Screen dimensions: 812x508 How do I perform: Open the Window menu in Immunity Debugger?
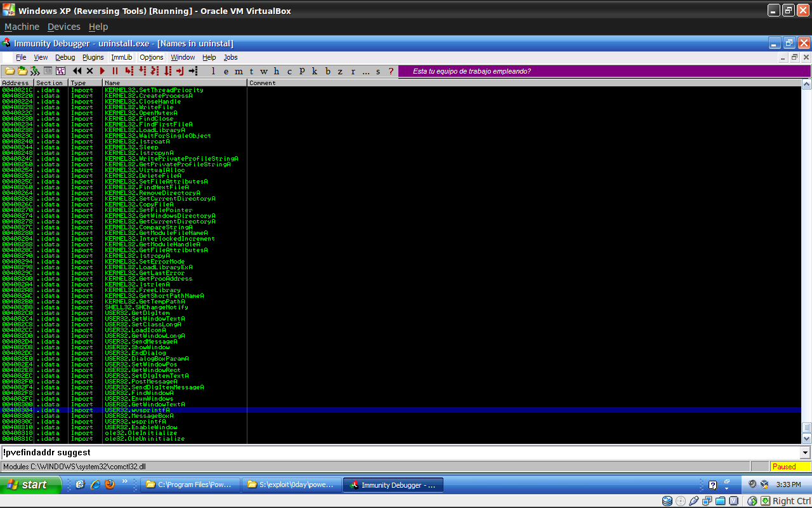pos(183,57)
